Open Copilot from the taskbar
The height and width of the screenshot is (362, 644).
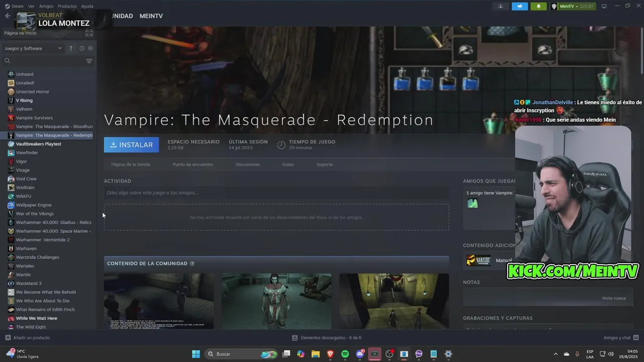(301, 354)
